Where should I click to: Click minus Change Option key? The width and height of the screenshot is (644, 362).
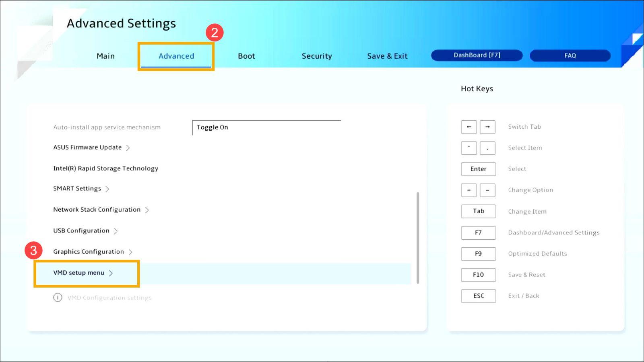pyautogui.click(x=487, y=190)
